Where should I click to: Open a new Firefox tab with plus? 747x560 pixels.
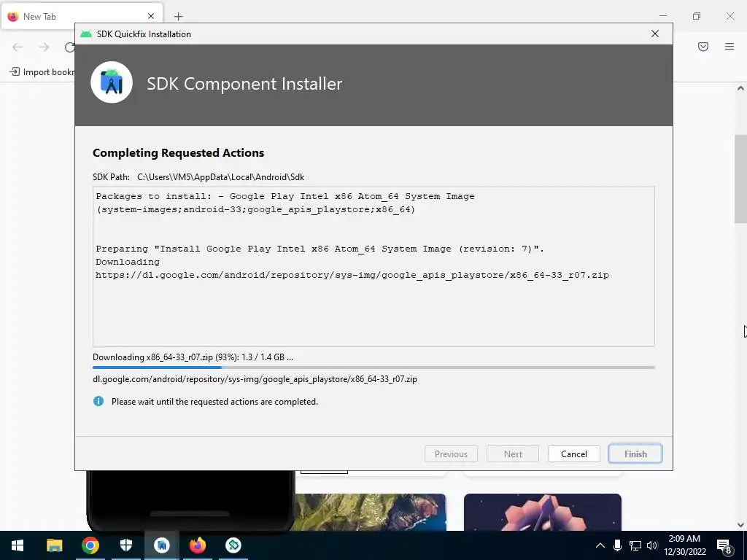tap(178, 17)
